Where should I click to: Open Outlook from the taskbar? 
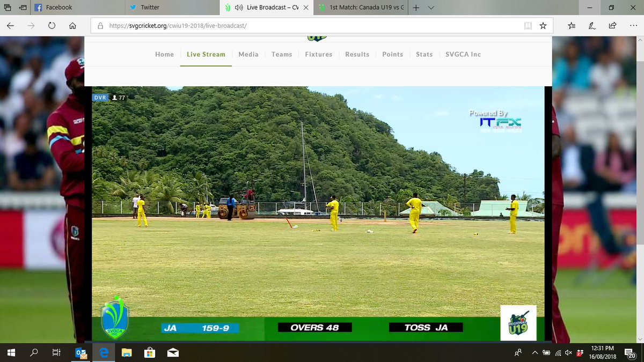[x=80, y=352]
